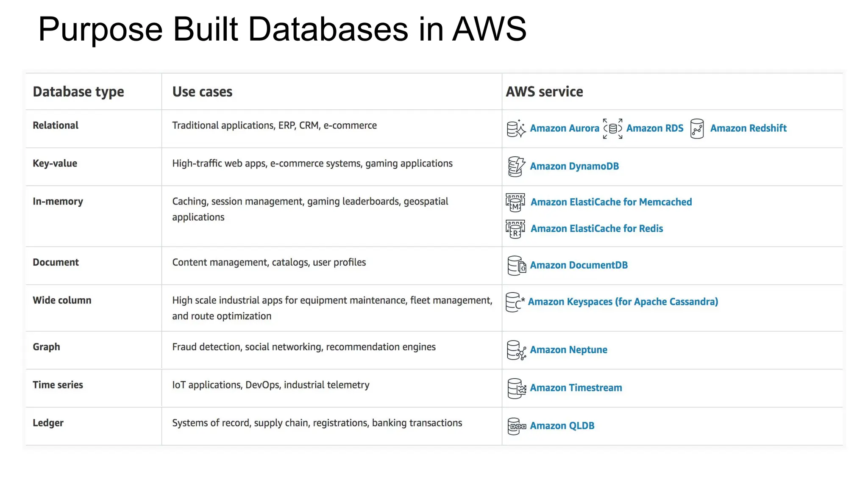The image size is (868, 488).
Task: Visit Amazon ElastiCache for Memcached link
Action: coord(611,202)
